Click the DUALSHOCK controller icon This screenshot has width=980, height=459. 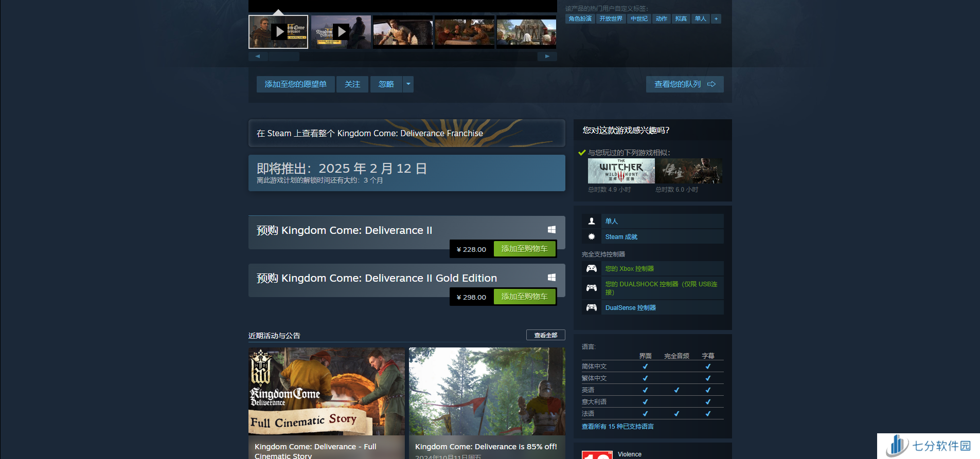pyautogui.click(x=592, y=288)
